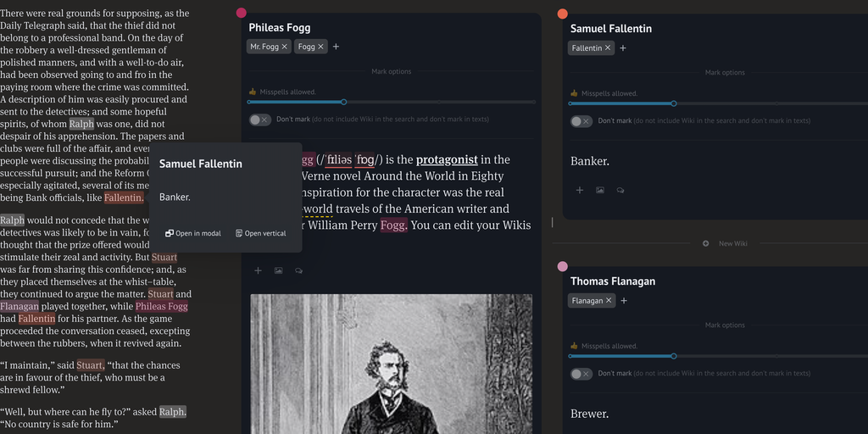The width and height of the screenshot is (868, 434).
Task: Add an alias to Samuel Fallentin
Action: (x=623, y=48)
